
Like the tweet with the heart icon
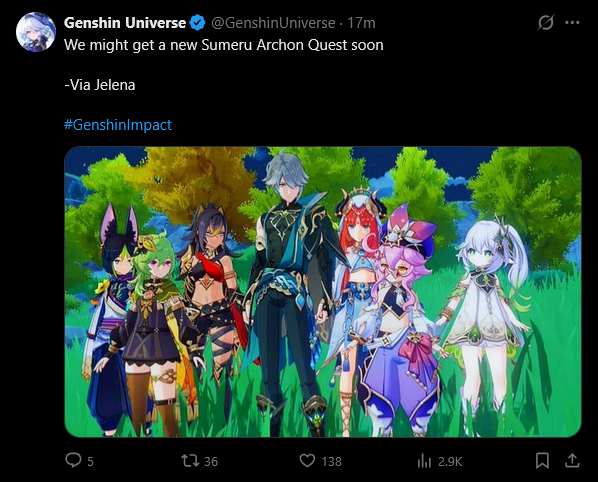tap(307, 461)
